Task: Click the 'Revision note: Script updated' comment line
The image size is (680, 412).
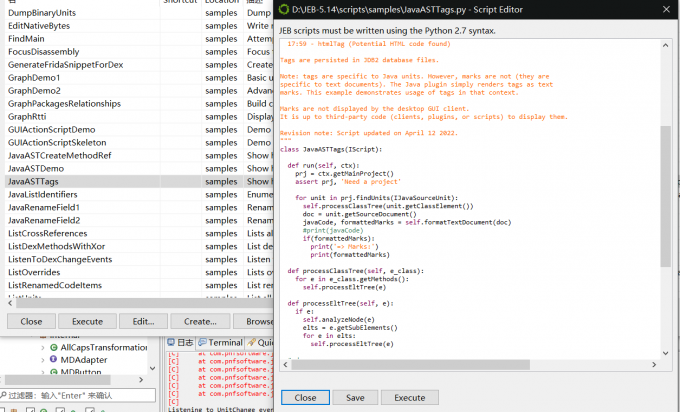Action: (369, 133)
